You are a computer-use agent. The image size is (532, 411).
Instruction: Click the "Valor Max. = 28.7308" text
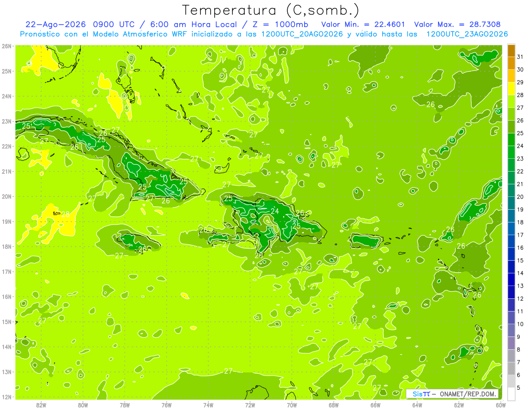click(457, 24)
